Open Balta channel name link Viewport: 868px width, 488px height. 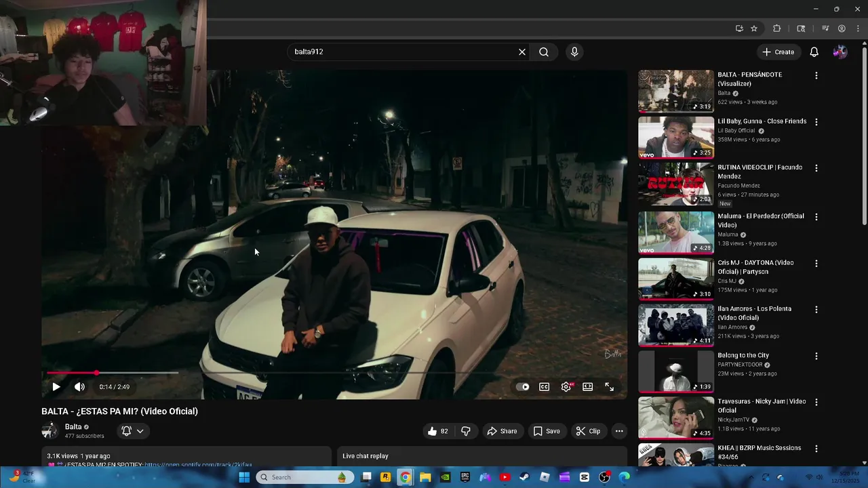click(73, 427)
